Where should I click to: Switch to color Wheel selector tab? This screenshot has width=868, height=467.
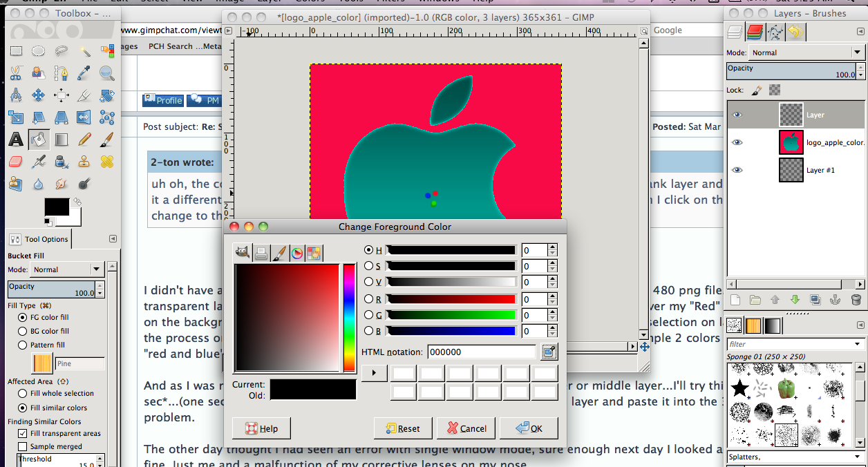tap(297, 253)
